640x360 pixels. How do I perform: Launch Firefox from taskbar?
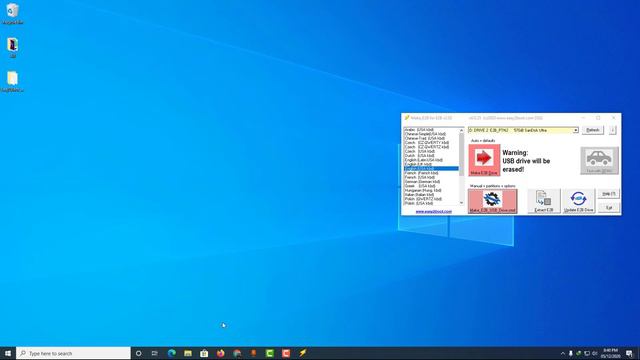tap(220, 353)
